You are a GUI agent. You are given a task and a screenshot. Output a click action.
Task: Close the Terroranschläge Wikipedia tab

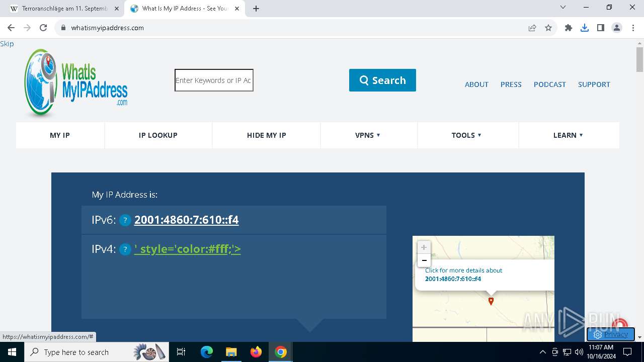click(117, 9)
